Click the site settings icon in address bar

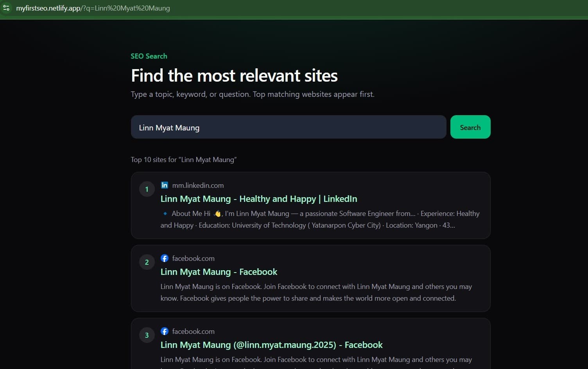(6, 8)
